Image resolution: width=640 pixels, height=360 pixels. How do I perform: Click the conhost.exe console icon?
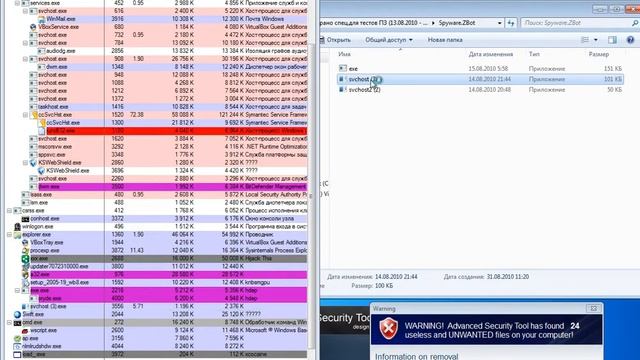tap(25, 219)
